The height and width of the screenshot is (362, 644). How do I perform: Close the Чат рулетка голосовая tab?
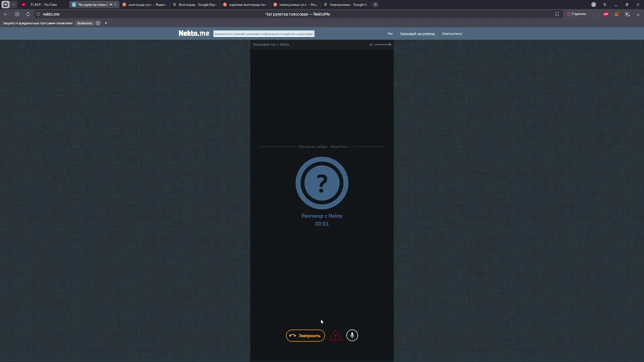point(115,5)
